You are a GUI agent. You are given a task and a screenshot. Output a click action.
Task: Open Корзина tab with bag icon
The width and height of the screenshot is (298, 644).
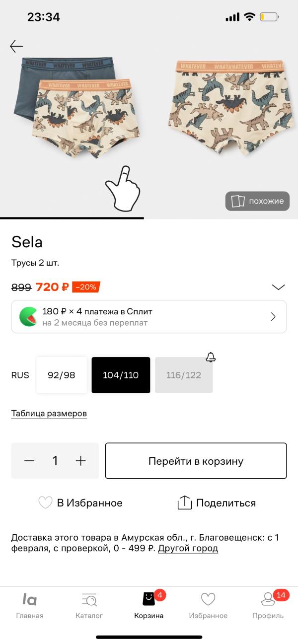149,605
